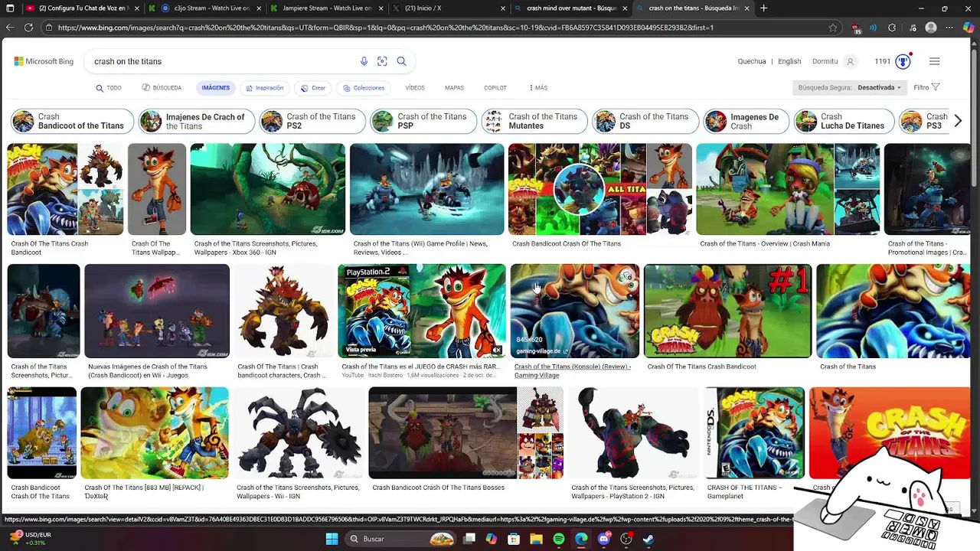Open COPILOT tab in Bing
Image resolution: width=980 pixels, height=551 pixels.
click(x=495, y=88)
